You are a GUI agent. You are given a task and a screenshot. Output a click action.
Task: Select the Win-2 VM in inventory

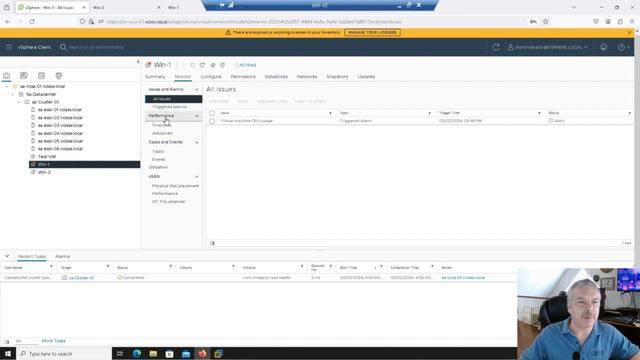coord(44,172)
